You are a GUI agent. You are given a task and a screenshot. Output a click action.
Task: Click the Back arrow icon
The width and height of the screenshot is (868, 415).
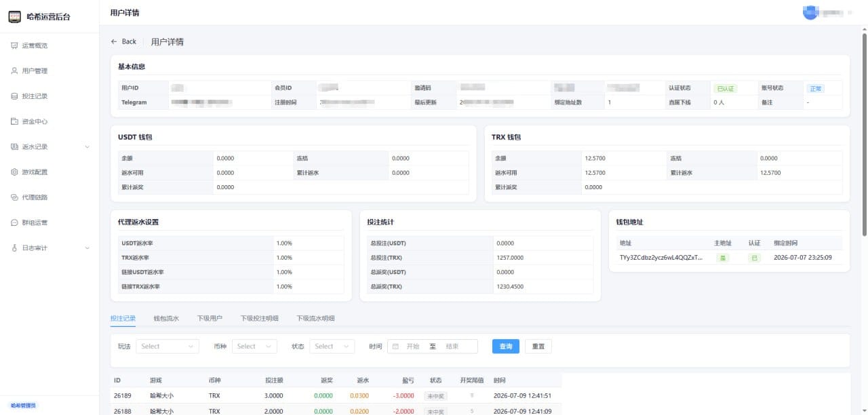click(114, 41)
